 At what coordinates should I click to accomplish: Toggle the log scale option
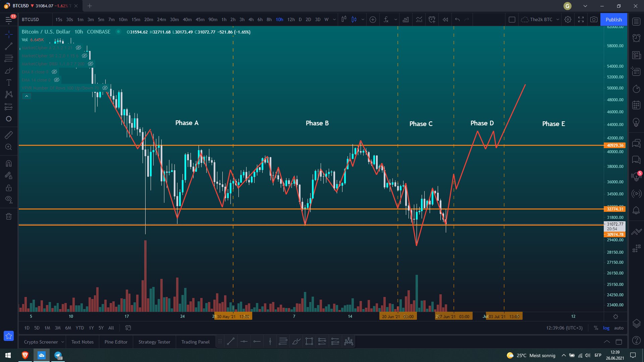[606, 328]
